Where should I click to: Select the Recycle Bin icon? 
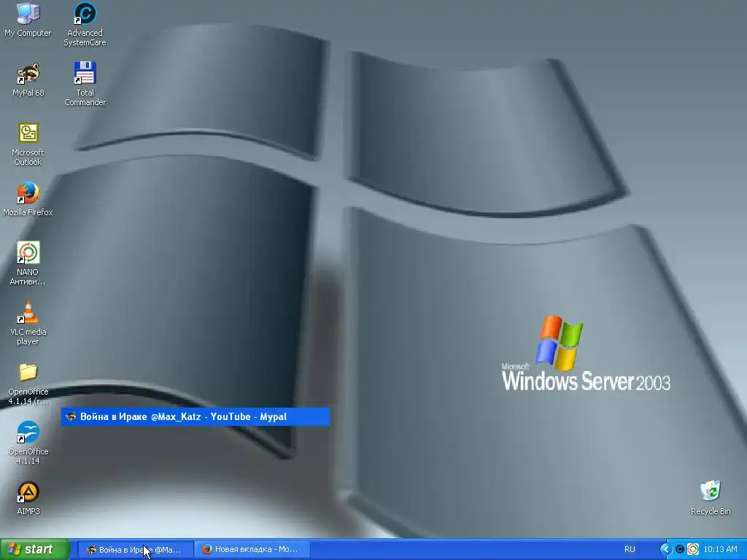point(711,498)
